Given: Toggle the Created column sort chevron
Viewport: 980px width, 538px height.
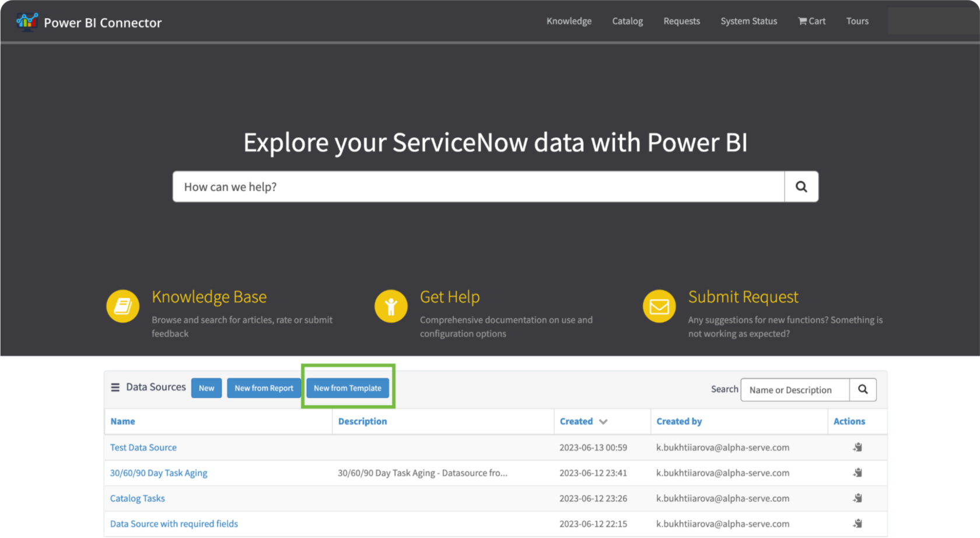Looking at the screenshot, I should [x=603, y=421].
